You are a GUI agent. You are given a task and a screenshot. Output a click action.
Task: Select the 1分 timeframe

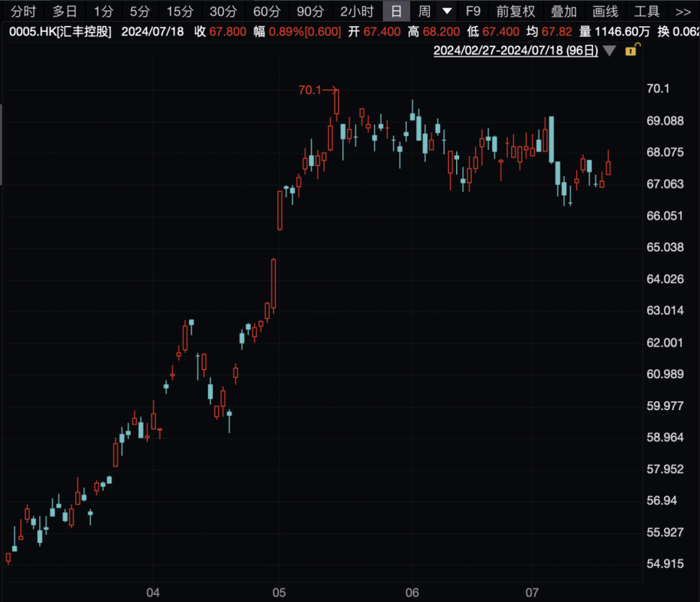[103, 11]
